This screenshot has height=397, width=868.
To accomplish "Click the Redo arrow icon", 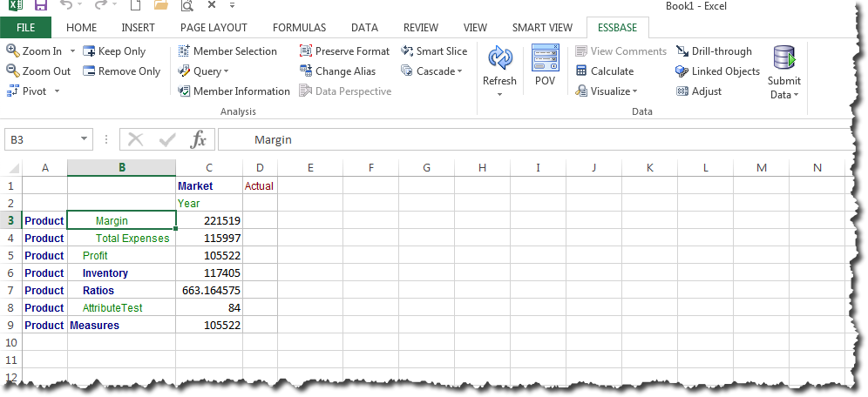I will 100,5.
